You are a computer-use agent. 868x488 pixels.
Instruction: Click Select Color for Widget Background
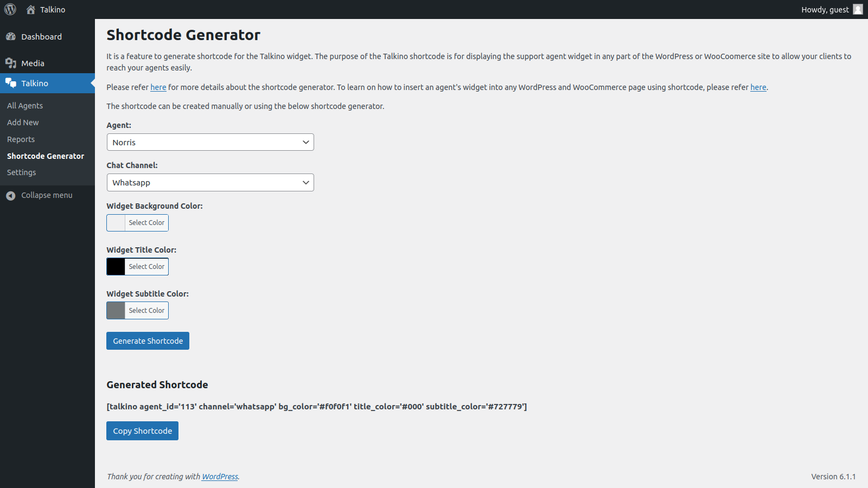146,223
